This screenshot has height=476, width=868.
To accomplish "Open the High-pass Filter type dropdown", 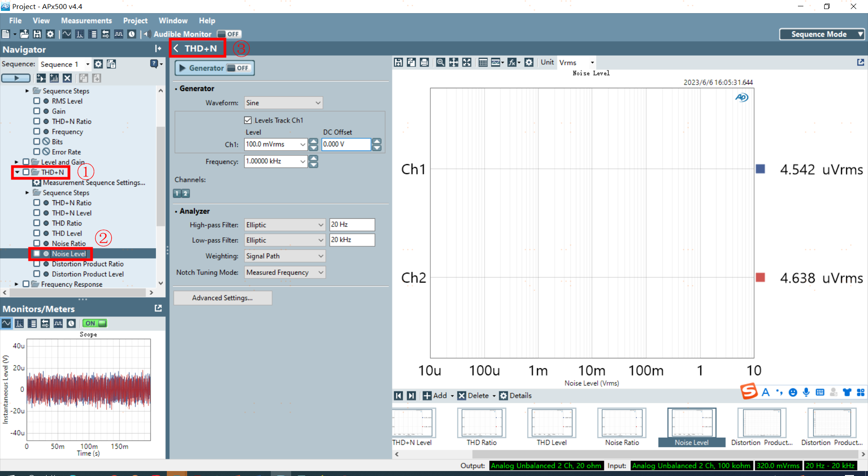I will point(285,225).
